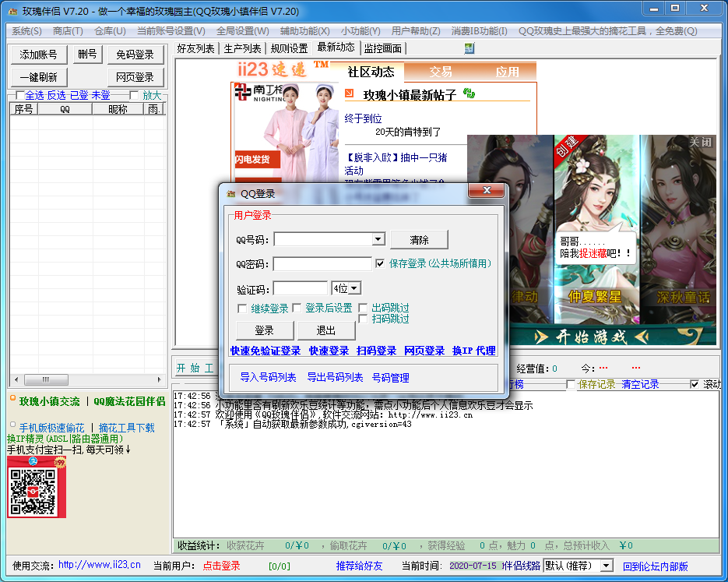Viewport: 728px width, 582px height.
Task: Click the 昵称 column header
Action: pyautogui.click(x=118, y=109)
